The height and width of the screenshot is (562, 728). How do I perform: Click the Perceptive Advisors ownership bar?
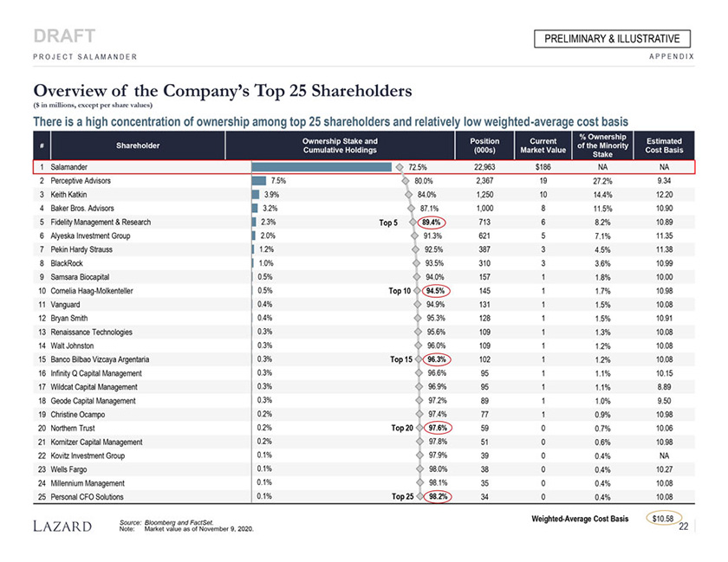[x=257, y=181]
